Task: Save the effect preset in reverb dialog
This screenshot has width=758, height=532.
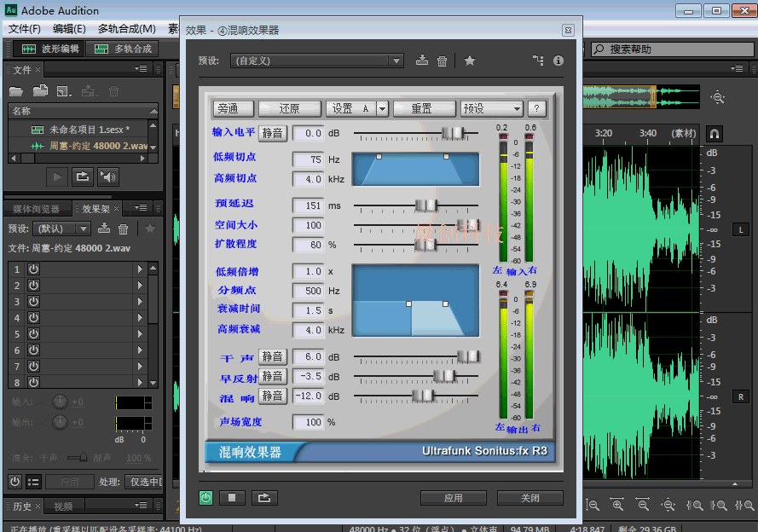Action: [x=421, y=61]
